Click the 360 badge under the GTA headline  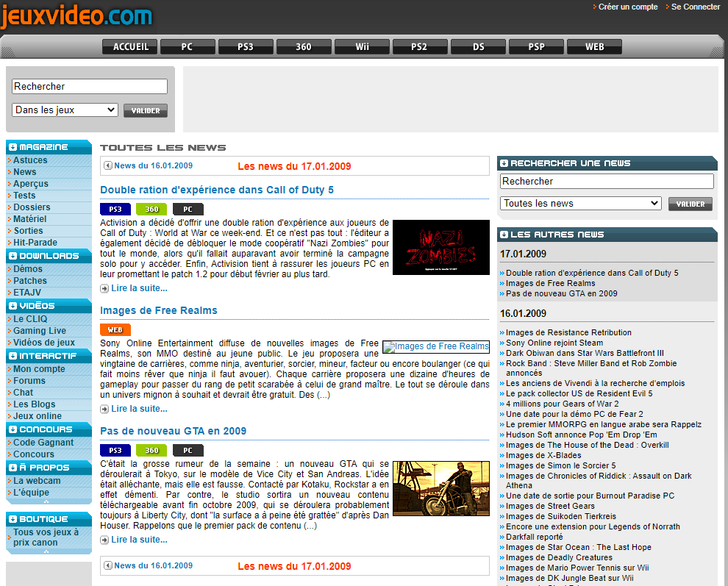point(151,451)
